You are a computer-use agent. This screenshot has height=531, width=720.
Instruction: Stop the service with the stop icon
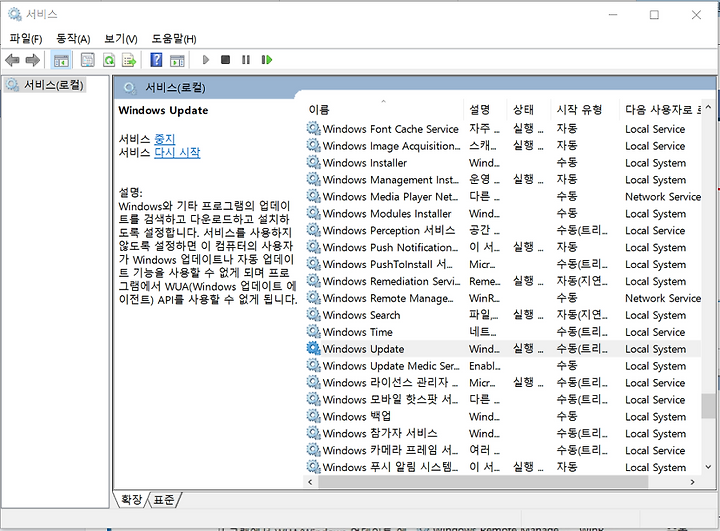(225, 60)
